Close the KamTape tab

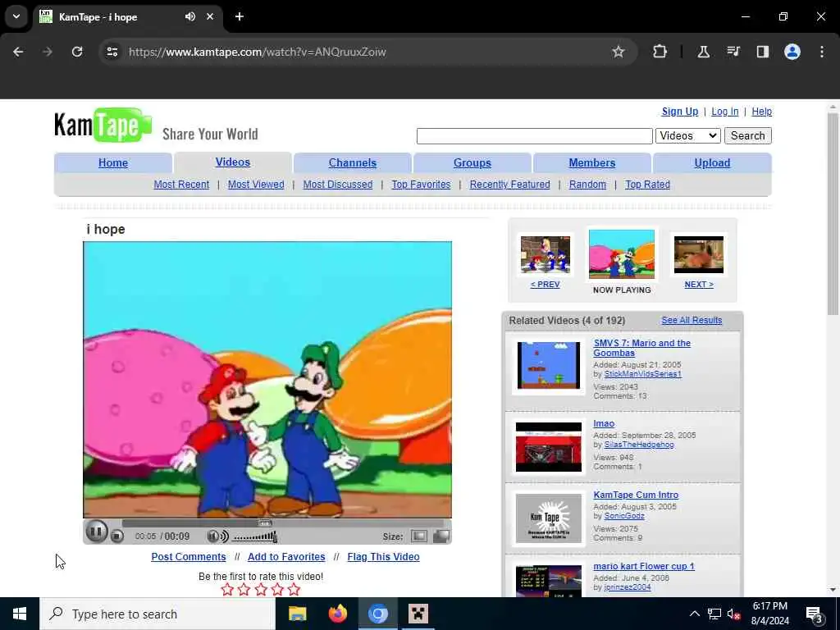coord(210,16)
